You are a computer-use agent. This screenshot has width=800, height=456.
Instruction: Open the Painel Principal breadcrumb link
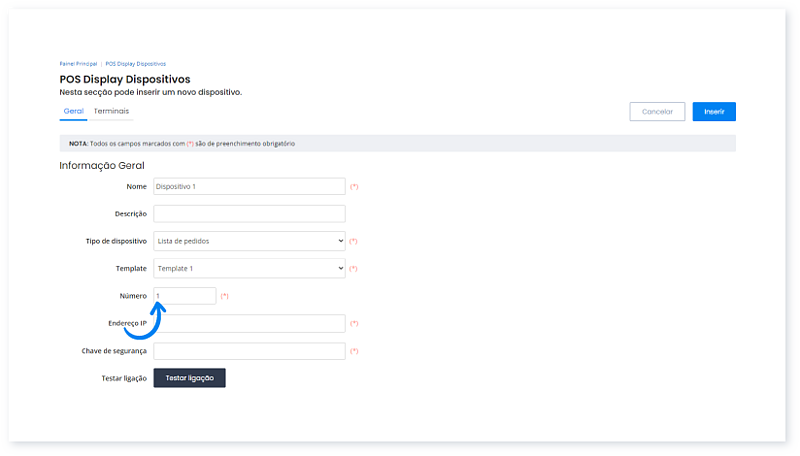point(79,63)
